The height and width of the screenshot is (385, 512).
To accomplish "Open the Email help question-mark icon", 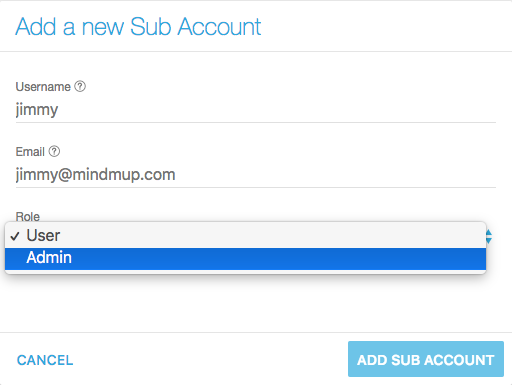I will (54, 152).
